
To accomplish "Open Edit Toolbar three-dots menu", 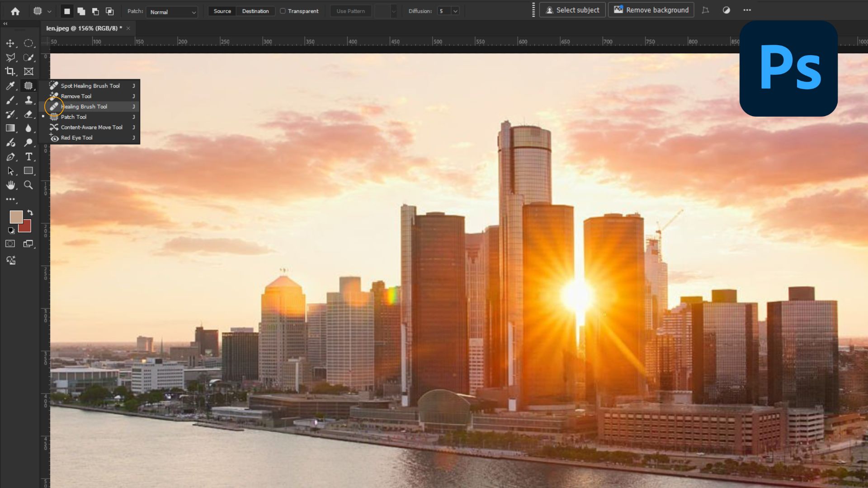I will [10, 199].
